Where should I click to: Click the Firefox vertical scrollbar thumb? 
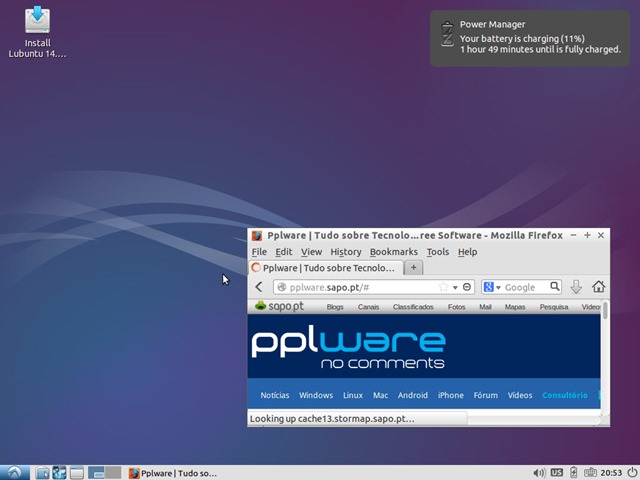(605, 311)
